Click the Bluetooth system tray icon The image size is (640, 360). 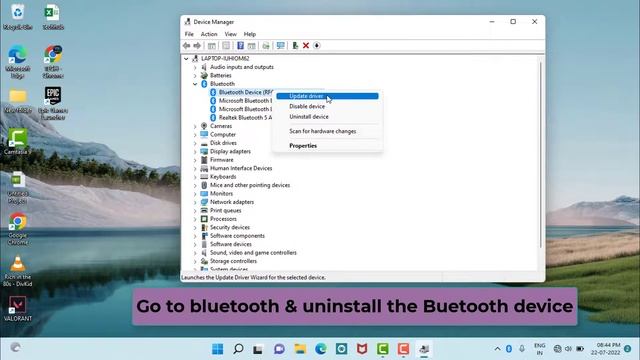pyautogui.click(x=509, y=349)
